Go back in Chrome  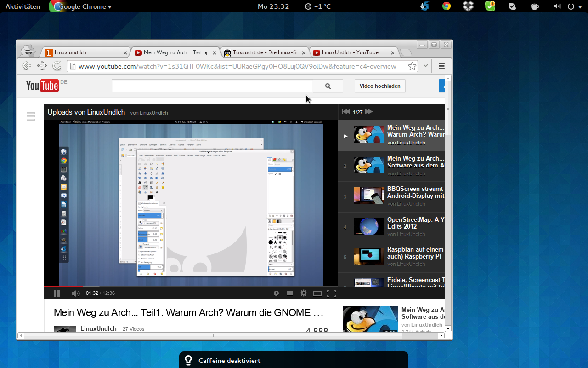pos(27,66)
